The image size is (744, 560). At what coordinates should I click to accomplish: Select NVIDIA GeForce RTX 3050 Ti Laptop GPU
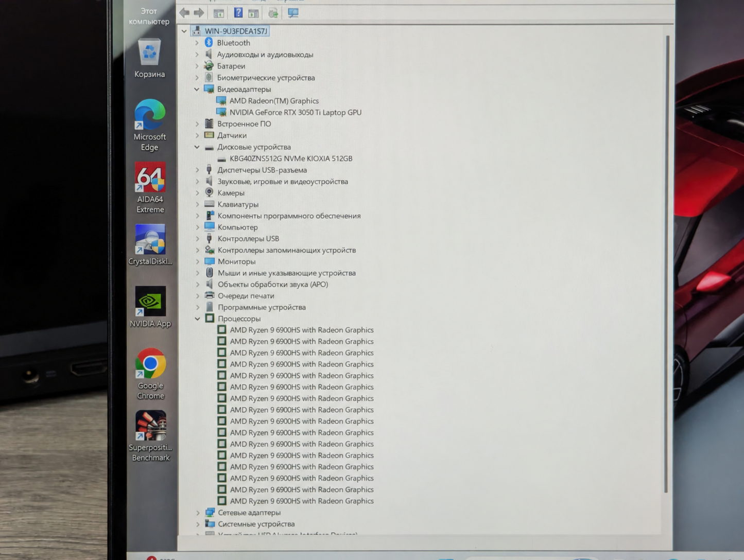[296, 112]
